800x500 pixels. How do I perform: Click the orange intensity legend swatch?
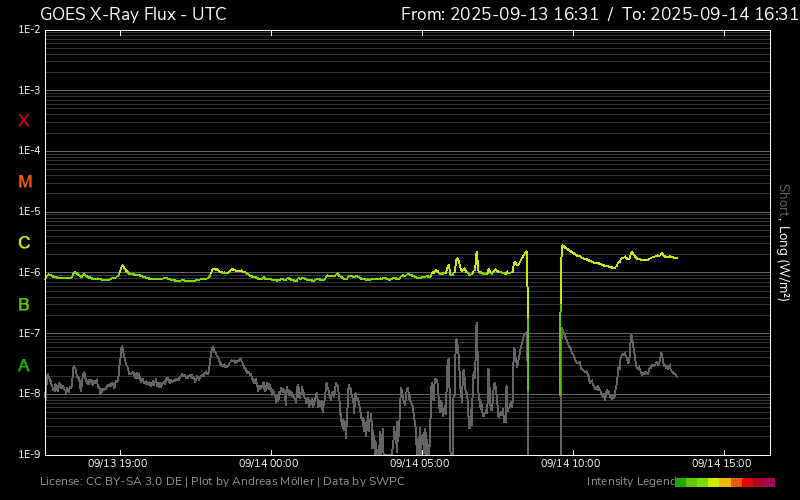tap(736, 482)
